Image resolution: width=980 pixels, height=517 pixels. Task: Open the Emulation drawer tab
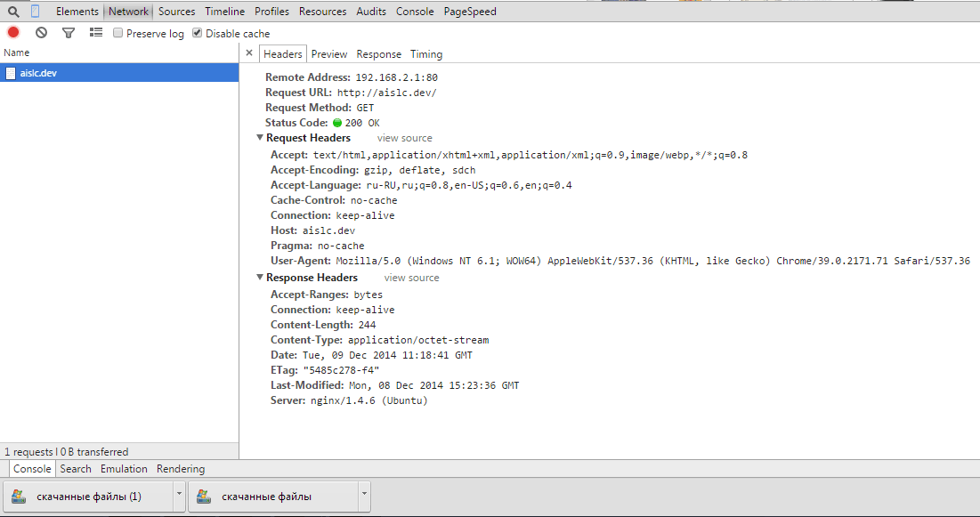point(124,469)
